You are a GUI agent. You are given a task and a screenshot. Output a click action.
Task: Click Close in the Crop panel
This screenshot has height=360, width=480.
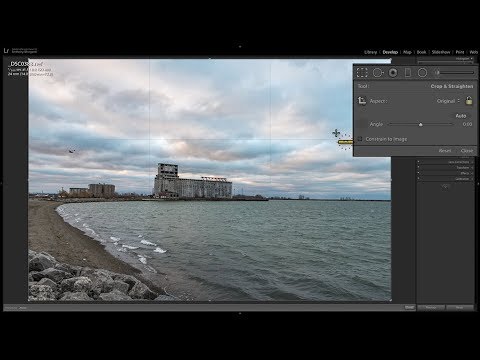(x=467, y=151)
